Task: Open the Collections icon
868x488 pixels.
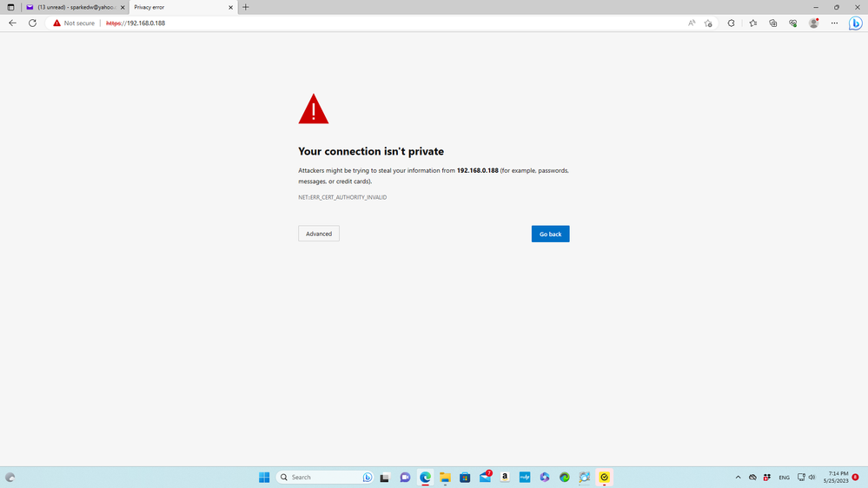Action: [772, 23]
